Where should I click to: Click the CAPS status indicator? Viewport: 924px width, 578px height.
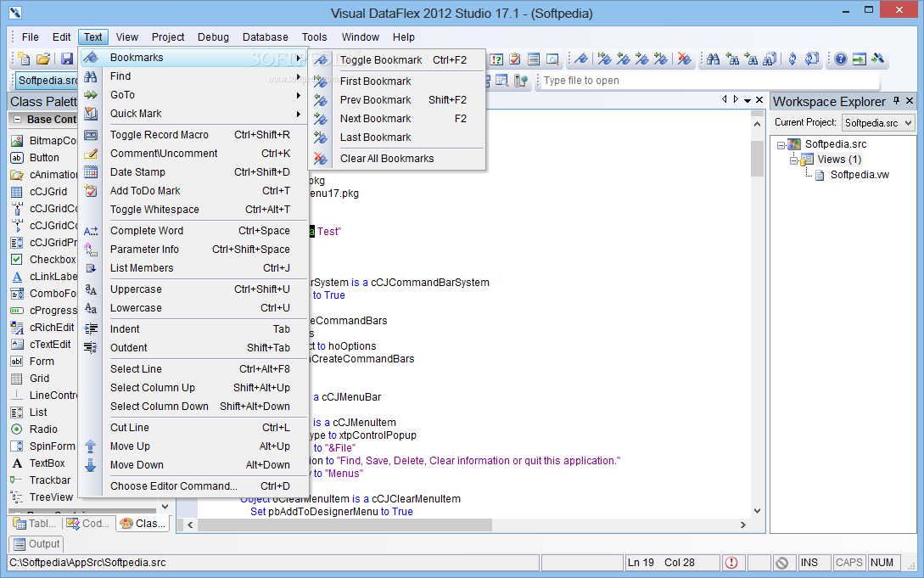(848, 563)
